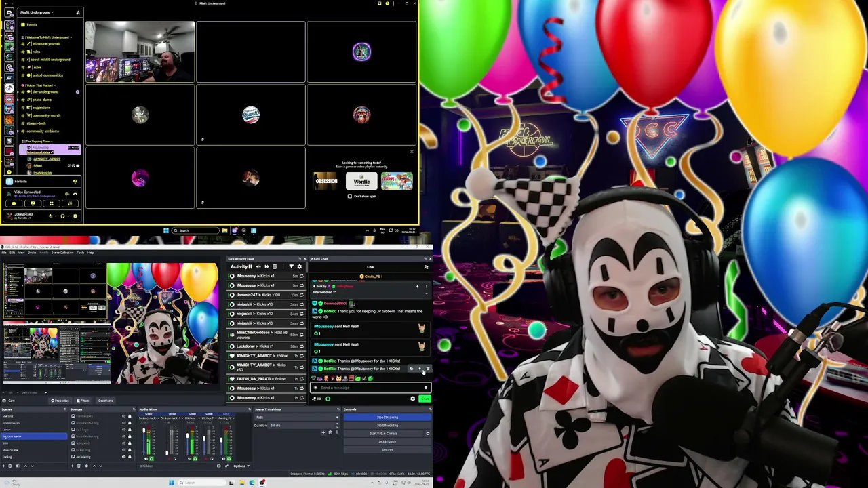Image resolution: width=868 pixels, height=488 pixels.
Task: Open source Filters button below preview
Action: [83, 401]
